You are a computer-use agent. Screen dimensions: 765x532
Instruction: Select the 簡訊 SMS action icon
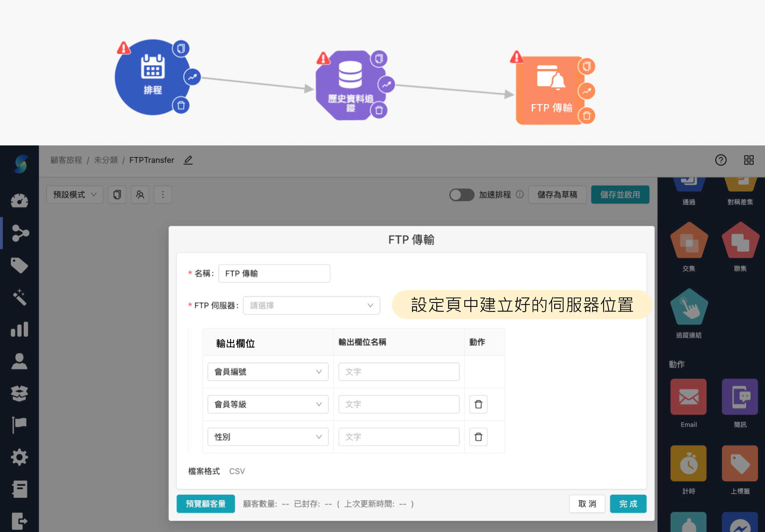coord(739,397)
